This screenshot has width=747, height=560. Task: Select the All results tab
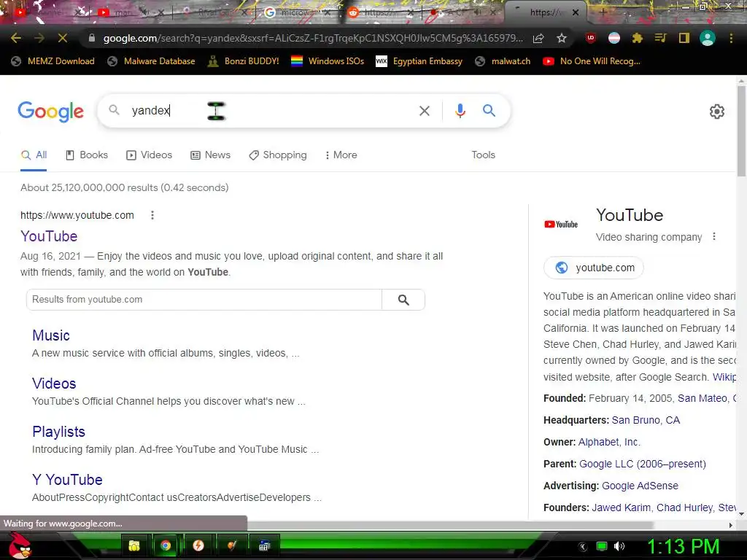point(34,155)
